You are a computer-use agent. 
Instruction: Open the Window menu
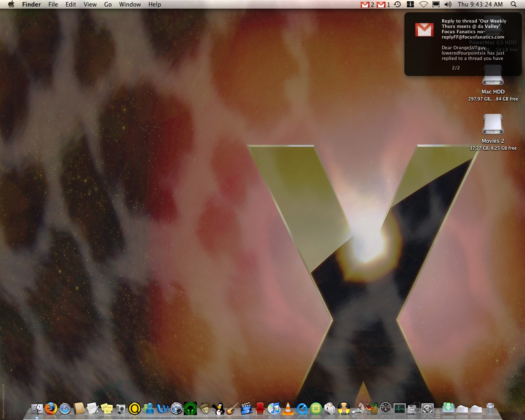pos(130,5)
